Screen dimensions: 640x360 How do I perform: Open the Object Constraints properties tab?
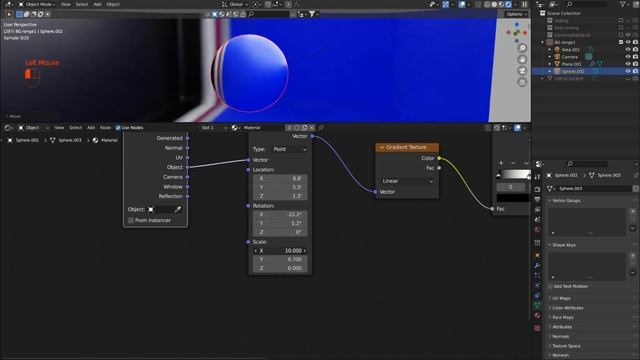pyautogui.click(x=538, y=296)
